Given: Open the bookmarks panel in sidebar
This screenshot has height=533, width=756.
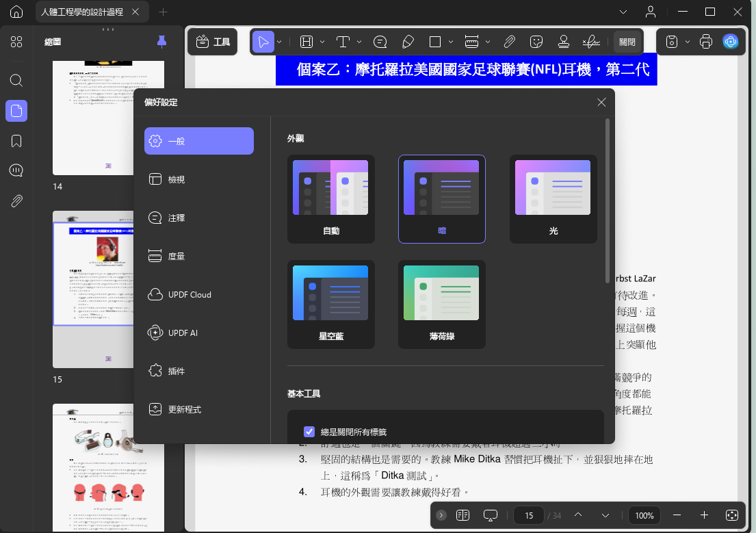Looking at the screenshot, I should (x=16, y=141).
